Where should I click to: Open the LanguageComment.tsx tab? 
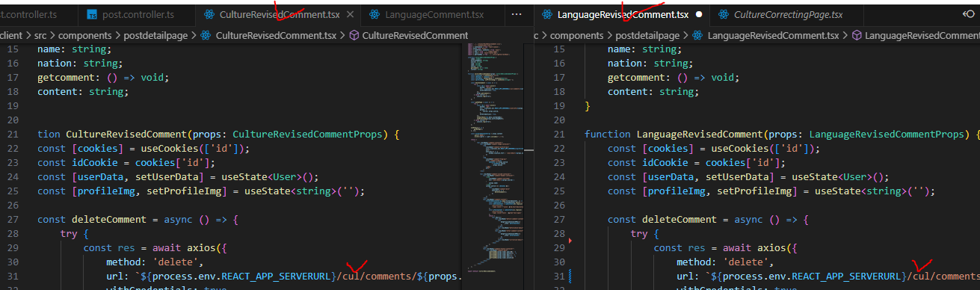coord(434,14)
